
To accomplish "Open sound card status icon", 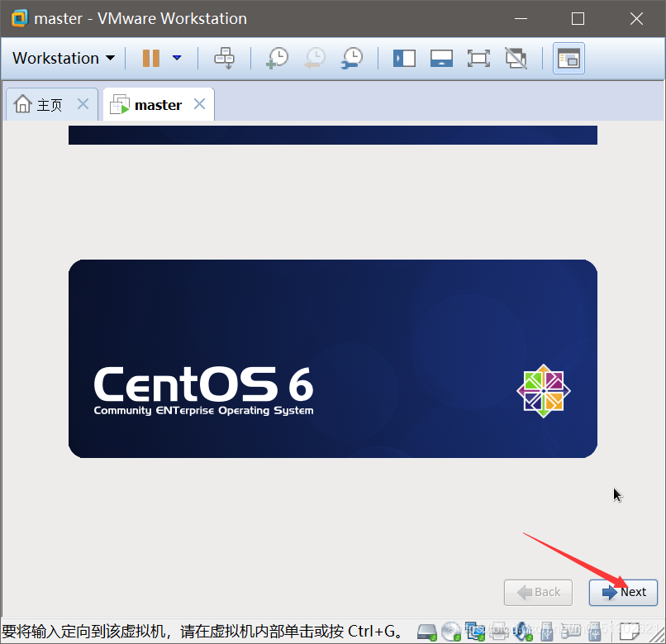I will tap(523, 632).
